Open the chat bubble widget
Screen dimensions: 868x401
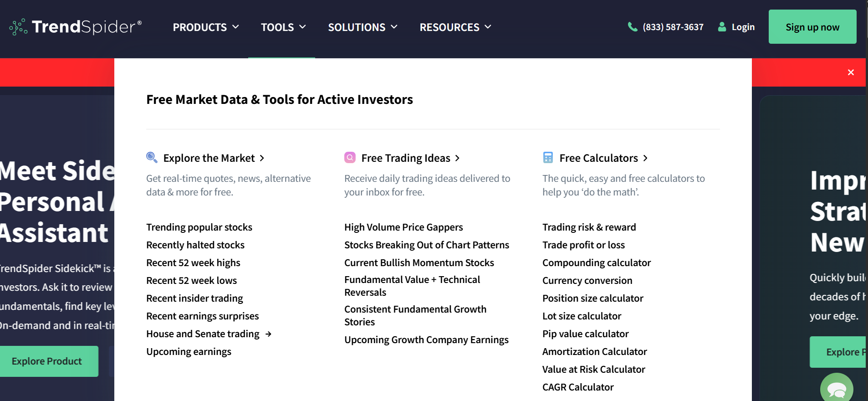[837, 389]
